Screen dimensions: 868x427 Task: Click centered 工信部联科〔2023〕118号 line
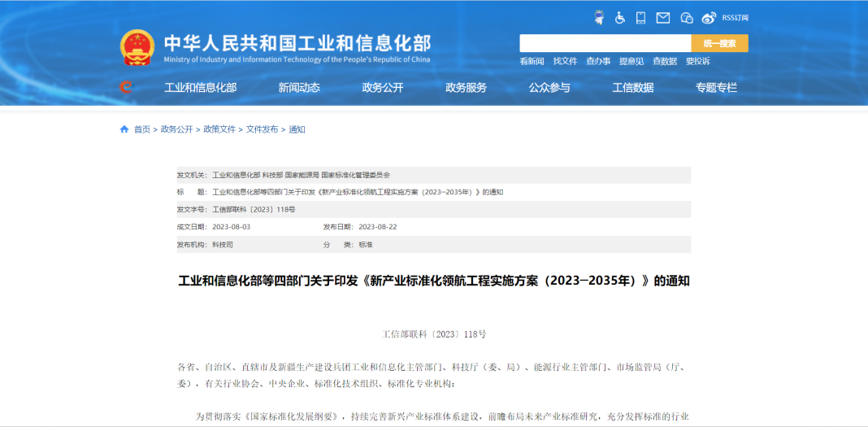(434, 334)
